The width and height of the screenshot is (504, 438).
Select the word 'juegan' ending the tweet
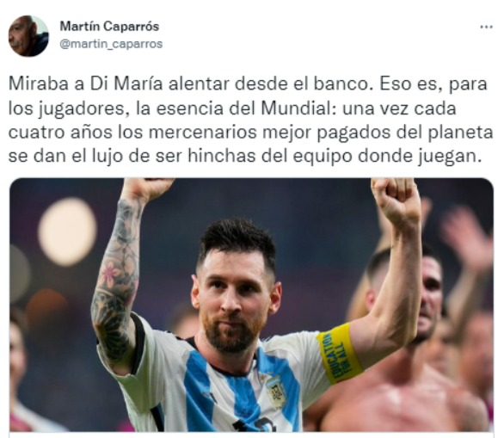(x=448, y=157)
